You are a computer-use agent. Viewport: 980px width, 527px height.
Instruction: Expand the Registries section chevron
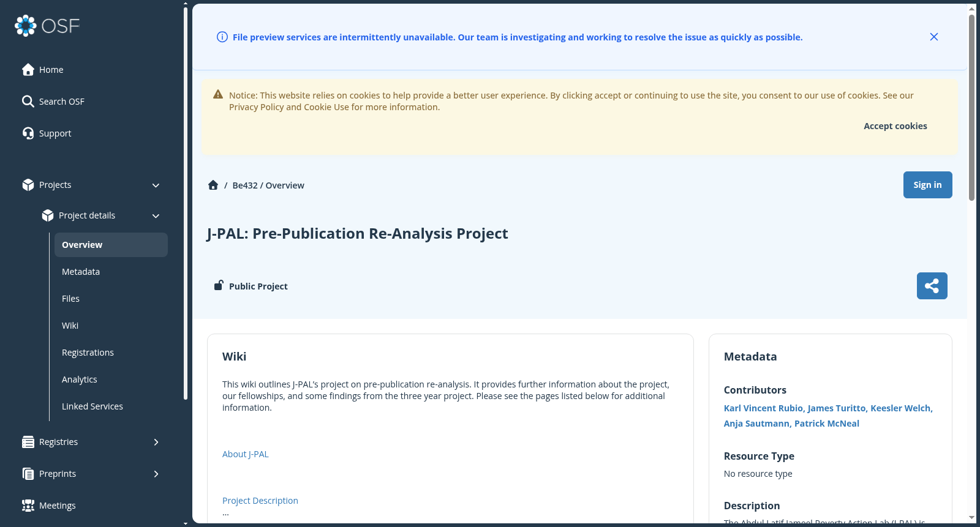(156, 442)
